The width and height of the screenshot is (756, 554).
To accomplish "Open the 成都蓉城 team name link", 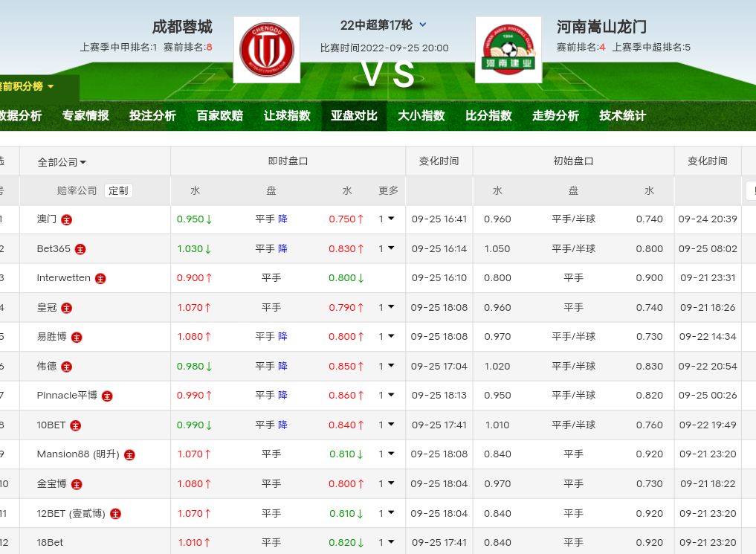I will pyautogui.click(x=182, y=27).
